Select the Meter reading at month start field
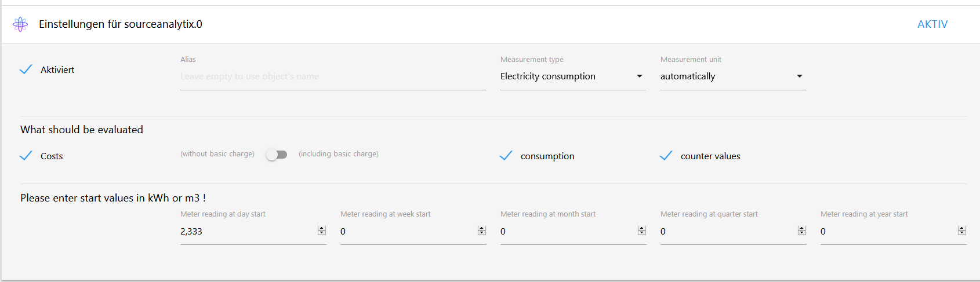 [x=567, y=232]
